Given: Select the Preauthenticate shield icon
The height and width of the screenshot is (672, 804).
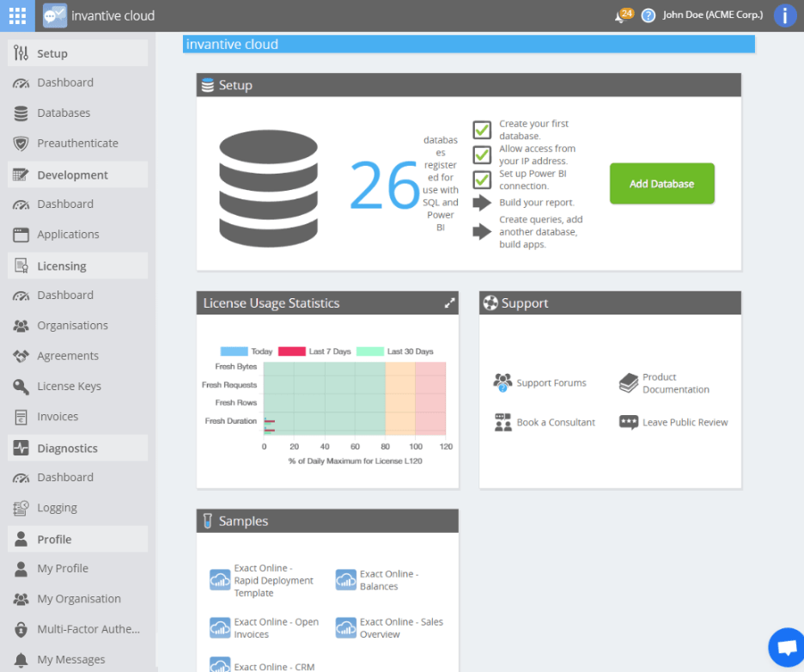Looking at the screenshot, I should click(x=20, y=143).
